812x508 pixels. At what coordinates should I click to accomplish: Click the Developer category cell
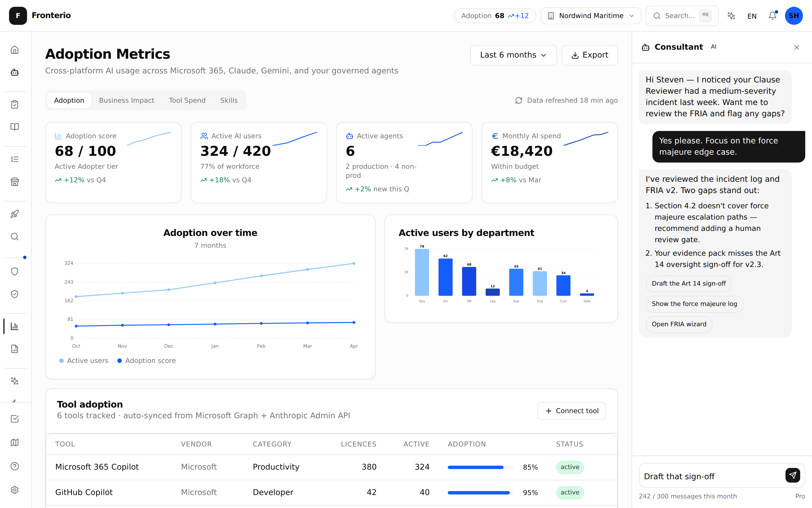273,492
